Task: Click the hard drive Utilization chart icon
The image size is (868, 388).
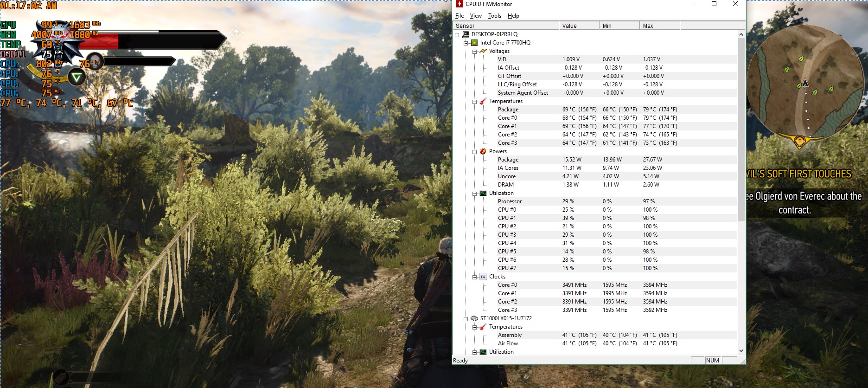Action: point(483,352)
